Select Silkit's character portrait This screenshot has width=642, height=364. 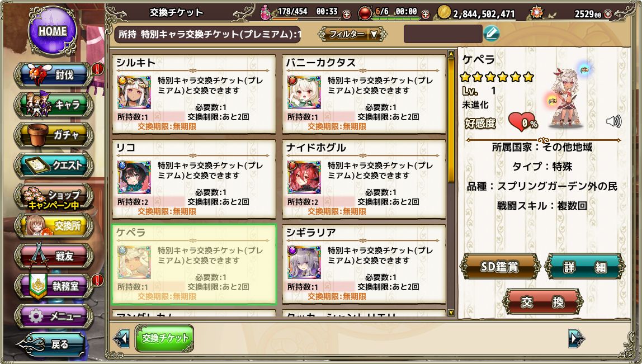pyautogui.click(x=134, y=92)
